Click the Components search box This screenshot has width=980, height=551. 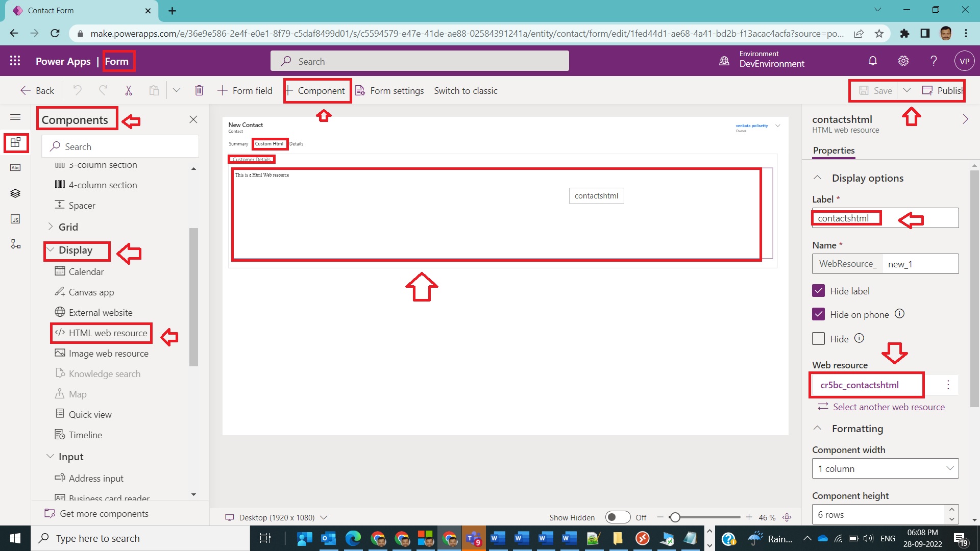[x=120, y=146]
